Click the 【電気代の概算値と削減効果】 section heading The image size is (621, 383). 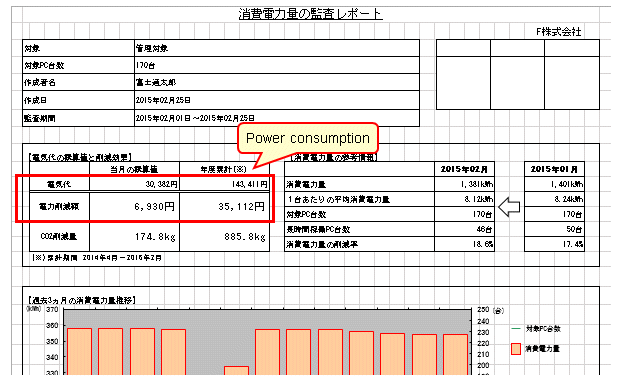(80, 157)
